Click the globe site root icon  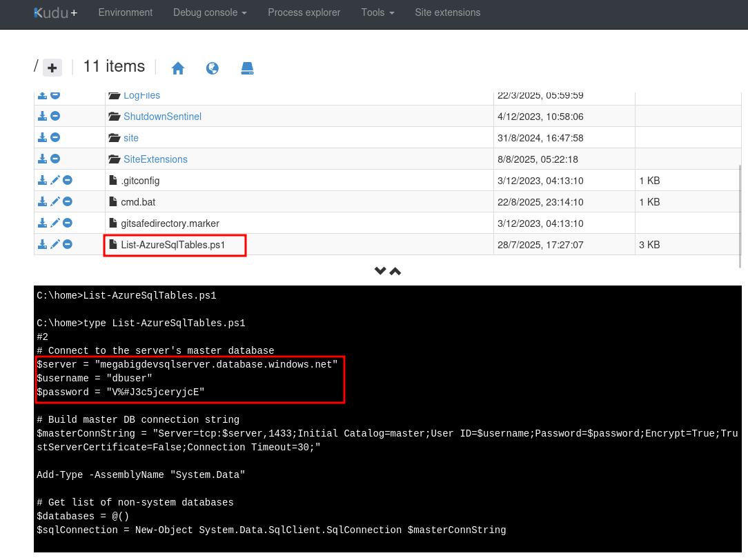click(x=213, y=68)
